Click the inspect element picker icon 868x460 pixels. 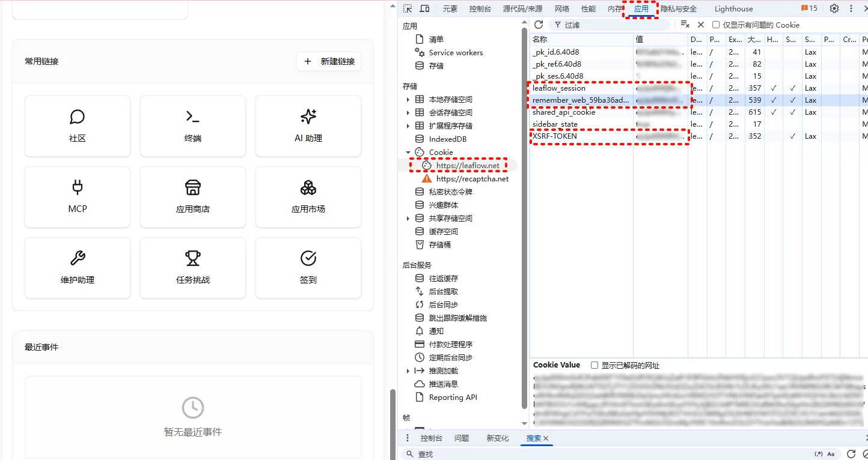(408, 8)
